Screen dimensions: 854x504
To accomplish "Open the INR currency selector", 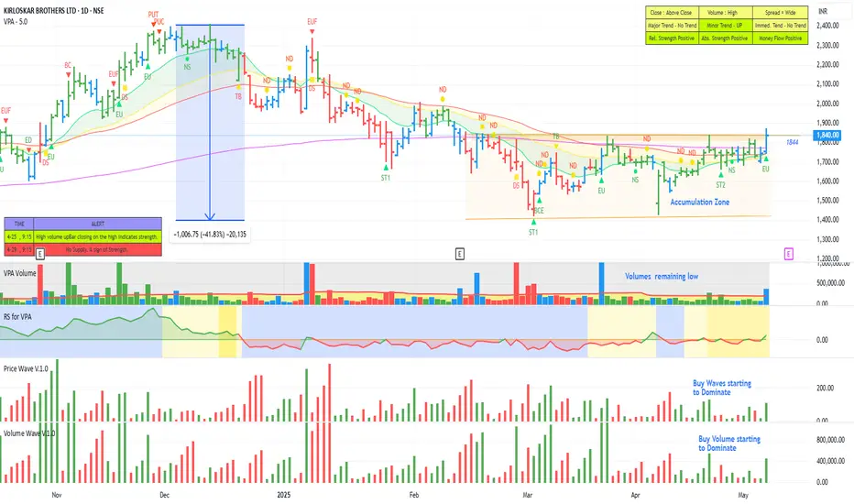I will coord(823,11).
